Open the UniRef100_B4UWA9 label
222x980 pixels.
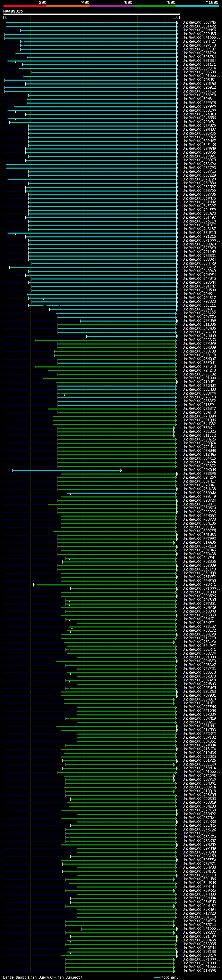[x=199, y=336]
